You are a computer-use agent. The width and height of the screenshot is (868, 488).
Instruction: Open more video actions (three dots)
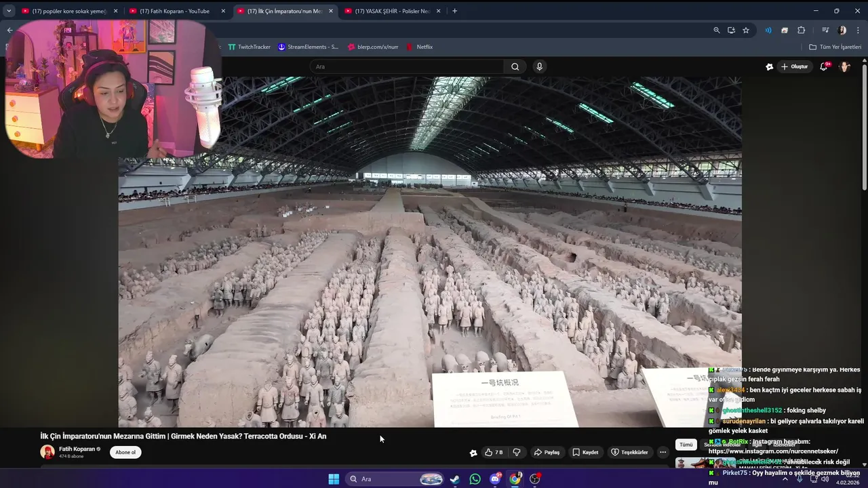(x=663, y=452)
